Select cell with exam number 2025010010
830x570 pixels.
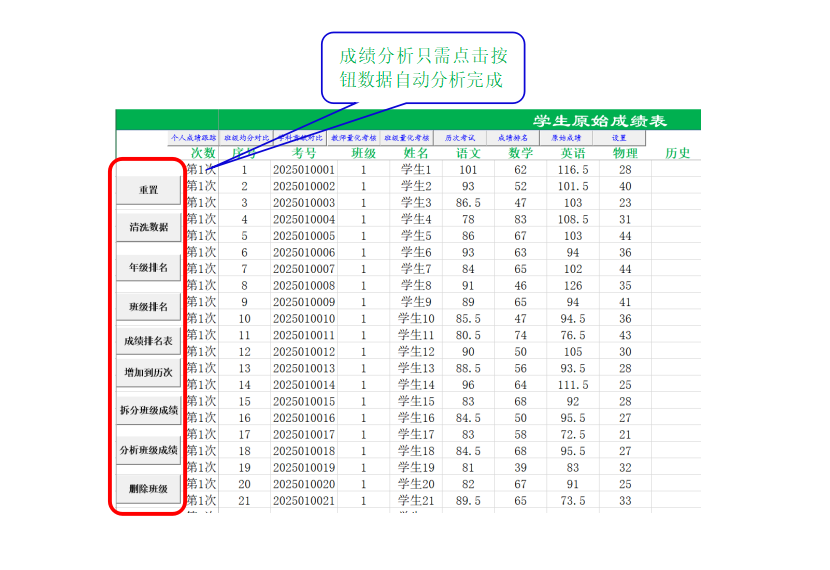[x=304, y=319]
